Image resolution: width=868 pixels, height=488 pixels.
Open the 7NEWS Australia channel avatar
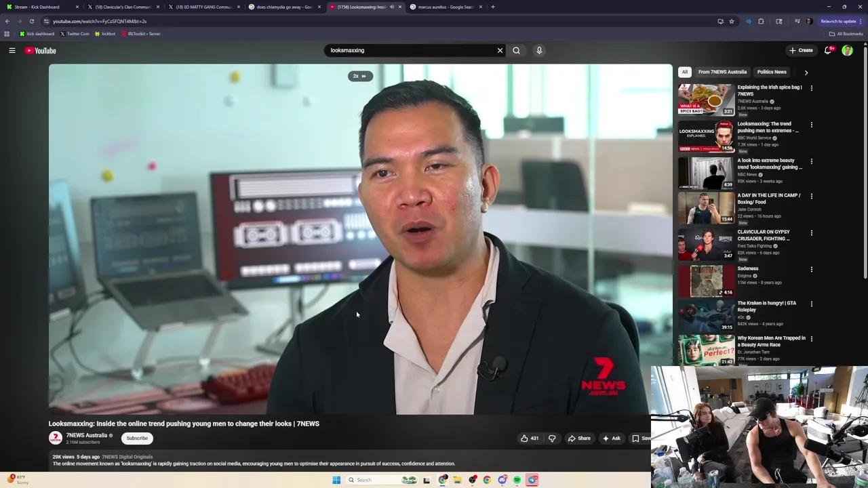(56, 439)
